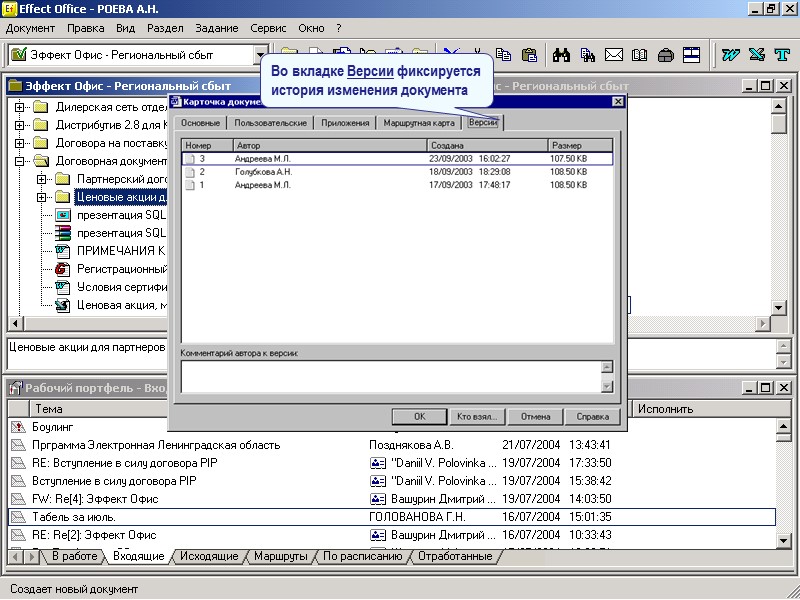Click the briefcase portfolio icon in toolbar
Viewport: 800px width, 600px height.
tap(665, 55)
